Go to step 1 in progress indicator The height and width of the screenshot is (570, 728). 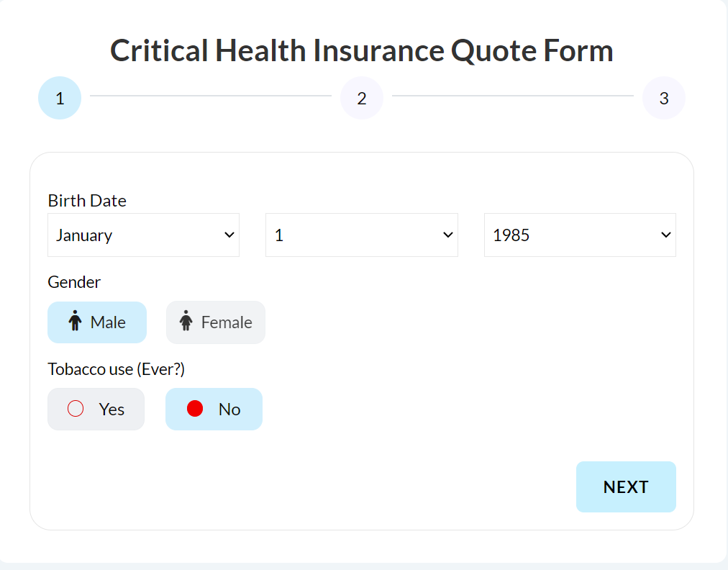[60, 98]
